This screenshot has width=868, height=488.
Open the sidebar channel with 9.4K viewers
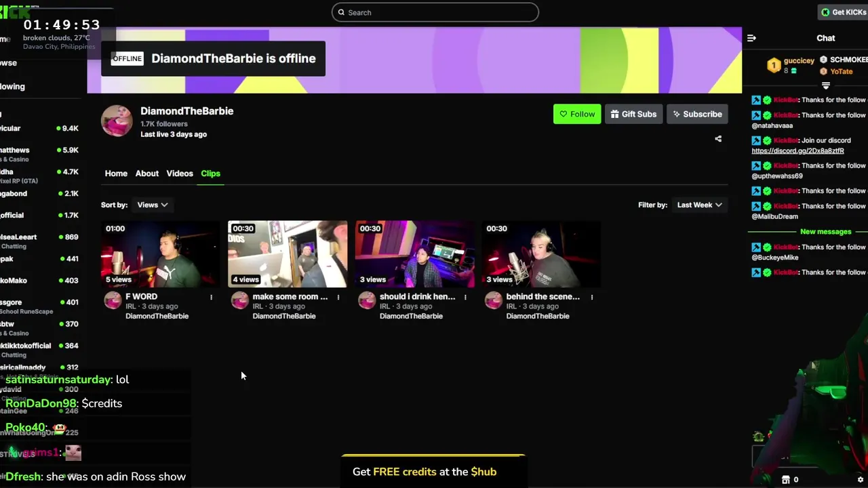41,128
